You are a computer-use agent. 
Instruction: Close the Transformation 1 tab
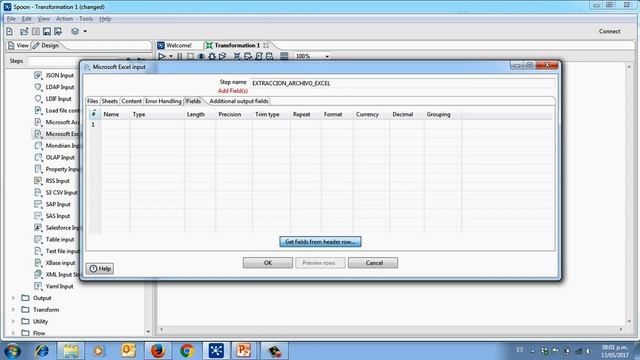click(266, 45)
